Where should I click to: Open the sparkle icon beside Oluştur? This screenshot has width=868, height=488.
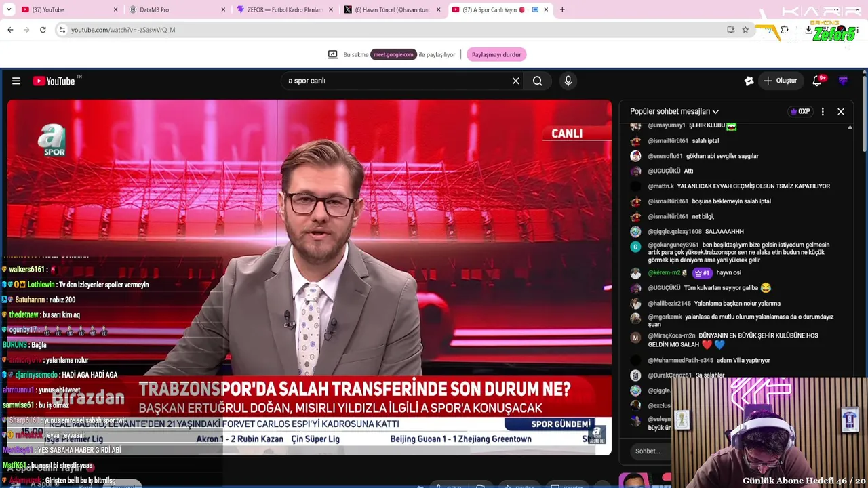(749, 81)
